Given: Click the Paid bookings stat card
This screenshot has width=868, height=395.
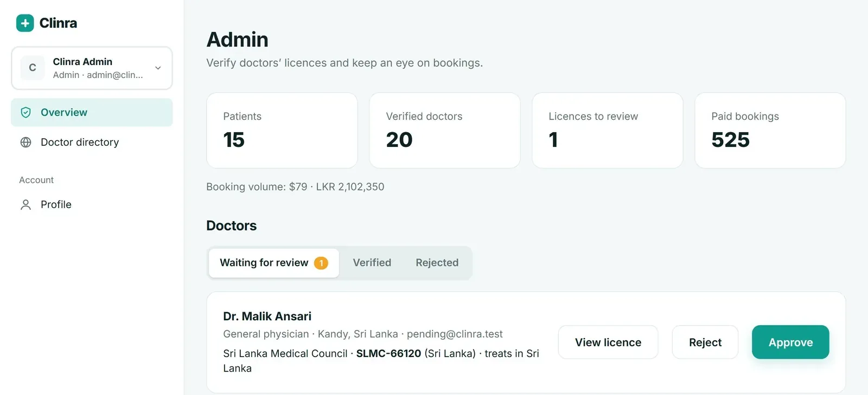Looking at the screenshot, I should (770, 130).
